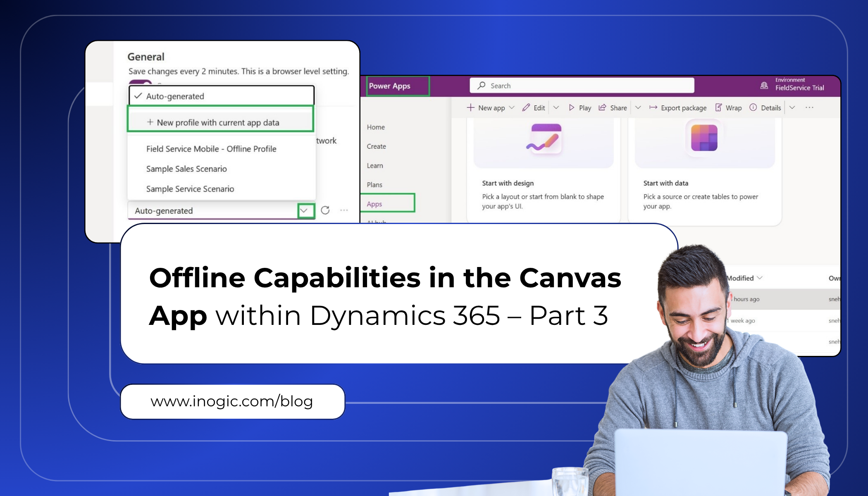This screenshot has height=496, width=868.
Task: Open the ellipsis menu next to refresh icon
Action: (x=344, y=210)
